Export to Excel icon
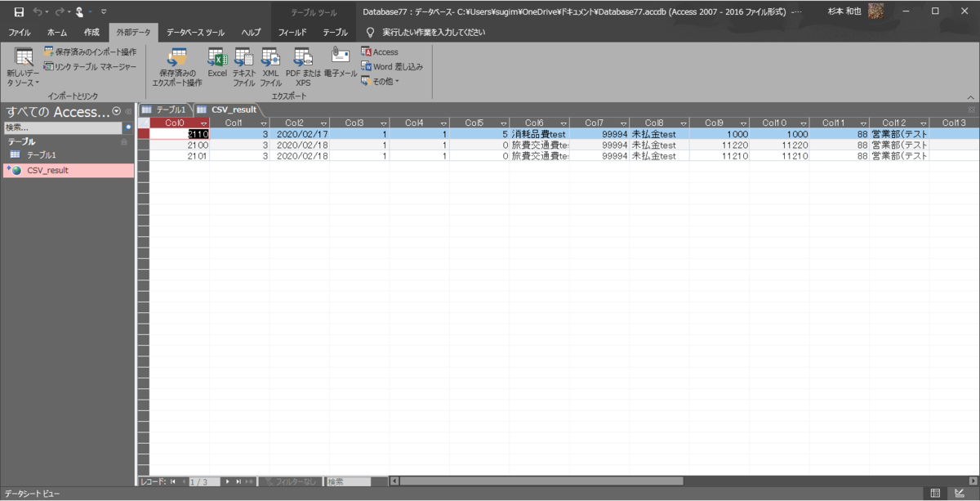This screenshot has height=501, width=980. 216,64
